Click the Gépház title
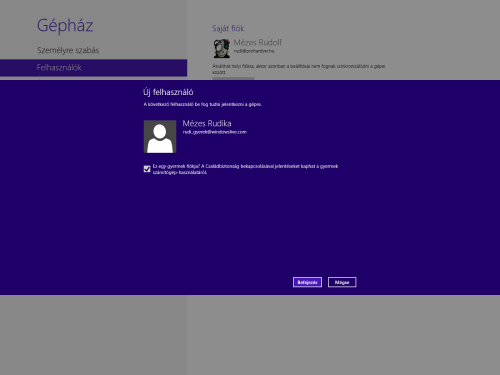Viewport: 500px width, 375px height. (x=65, y=26)
